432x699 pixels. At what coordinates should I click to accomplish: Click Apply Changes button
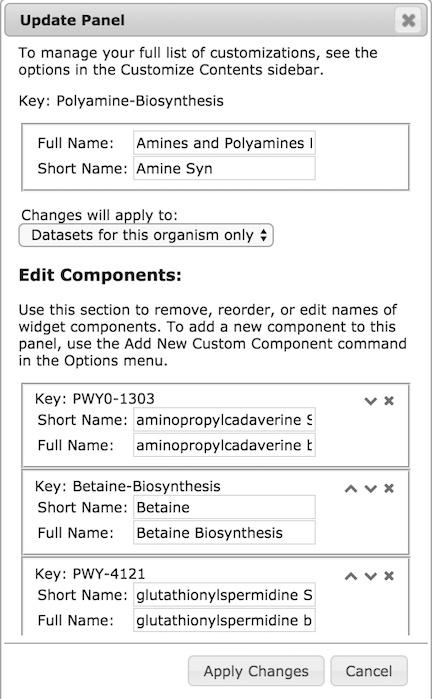tap(256, 670)
